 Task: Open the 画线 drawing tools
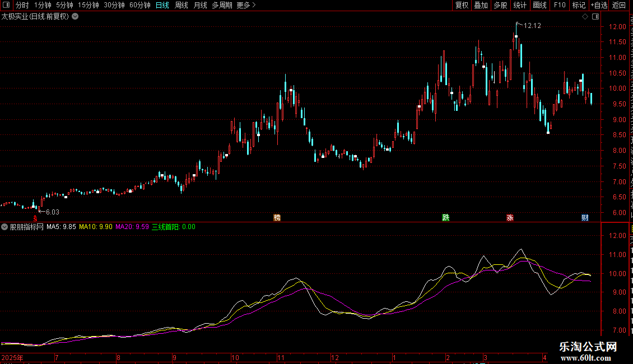point(539,5)
